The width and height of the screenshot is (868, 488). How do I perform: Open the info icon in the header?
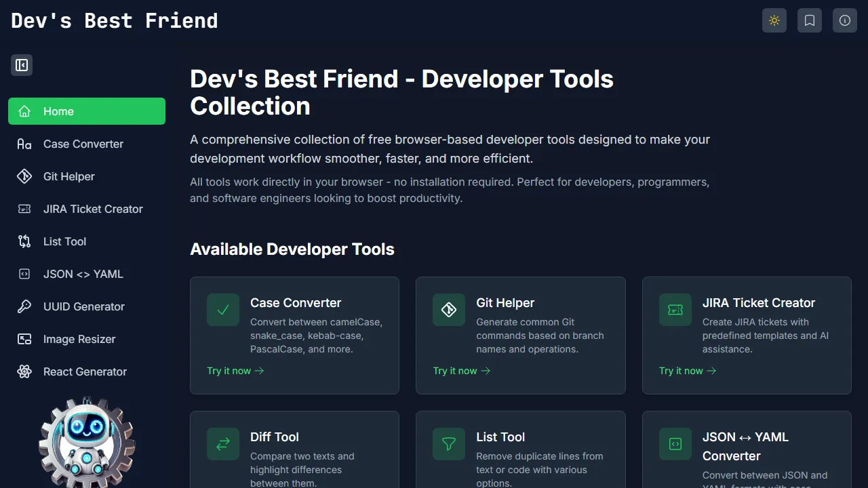pos(844,20)
